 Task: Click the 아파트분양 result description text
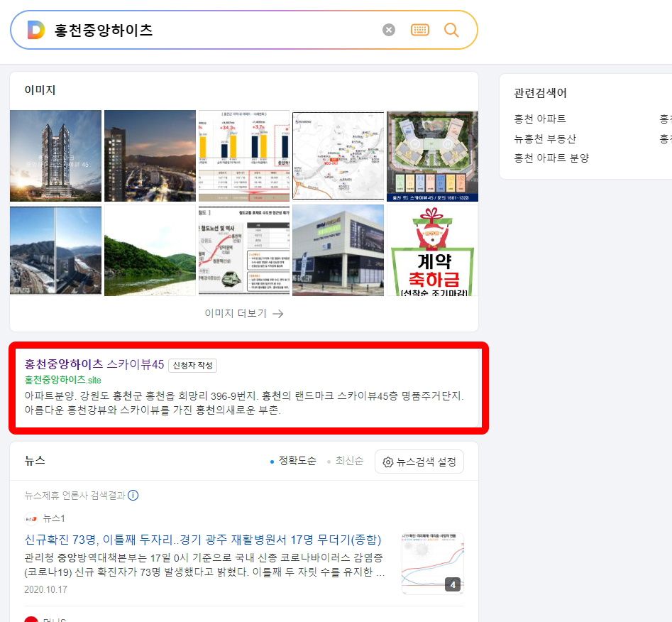[244, 403]
